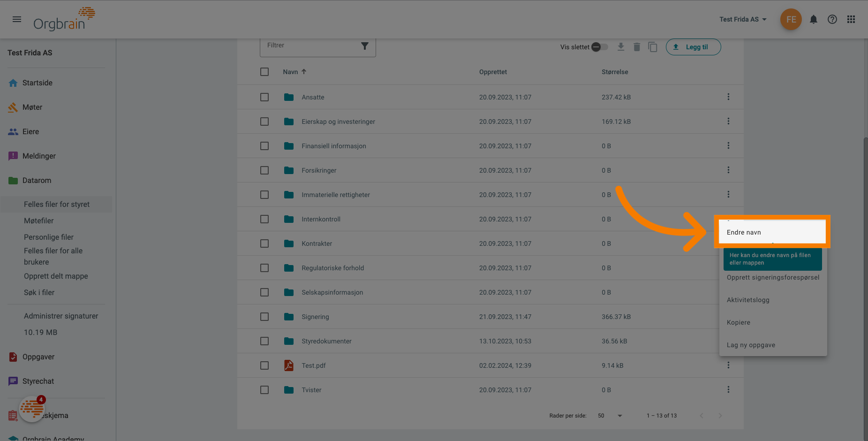The image size is (868, 441).
Task: Open the hamburger navigation menu
Action: coord(17,19)
